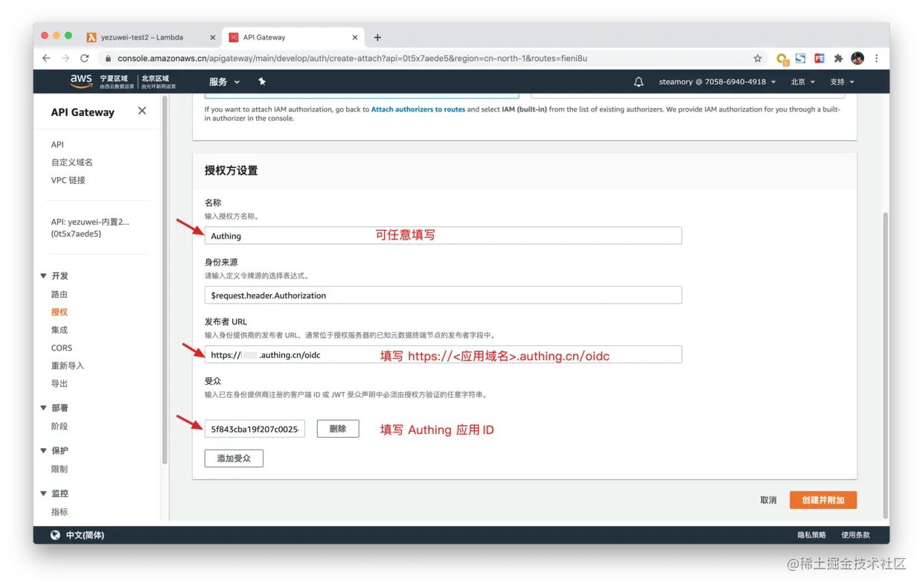Open the 服务 services dropdown
This screenshot has width=923, height=588.
224,82
